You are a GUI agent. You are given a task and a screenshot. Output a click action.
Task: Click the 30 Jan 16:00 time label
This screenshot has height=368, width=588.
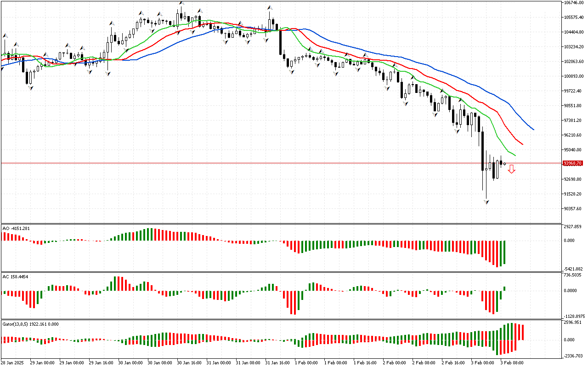pos(189,363)
